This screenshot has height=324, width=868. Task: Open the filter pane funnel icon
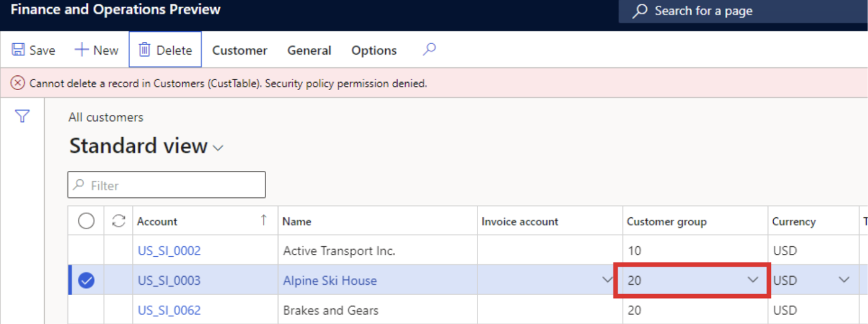point(22,117)
